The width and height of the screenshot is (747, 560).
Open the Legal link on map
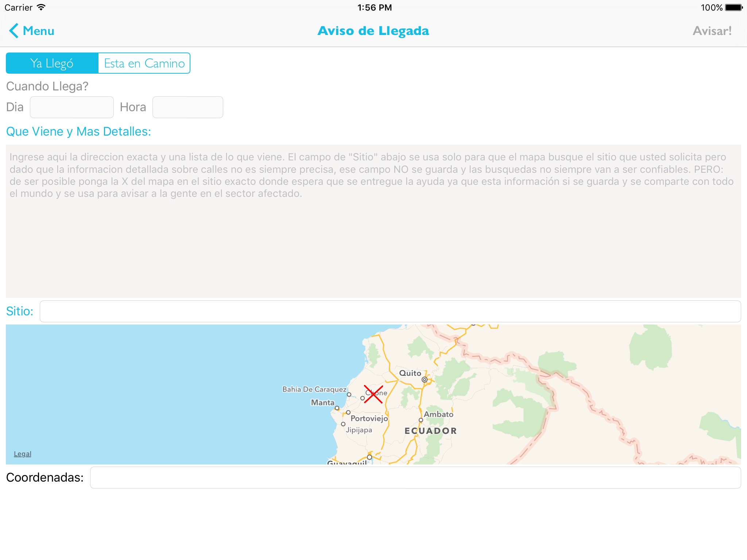[x=23, y=454]
